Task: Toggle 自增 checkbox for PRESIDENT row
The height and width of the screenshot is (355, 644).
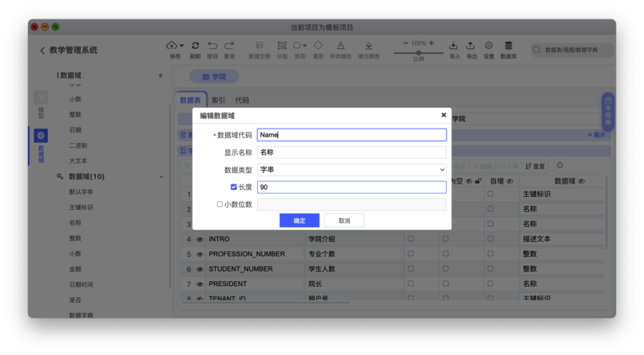Action: pos(490,283)
